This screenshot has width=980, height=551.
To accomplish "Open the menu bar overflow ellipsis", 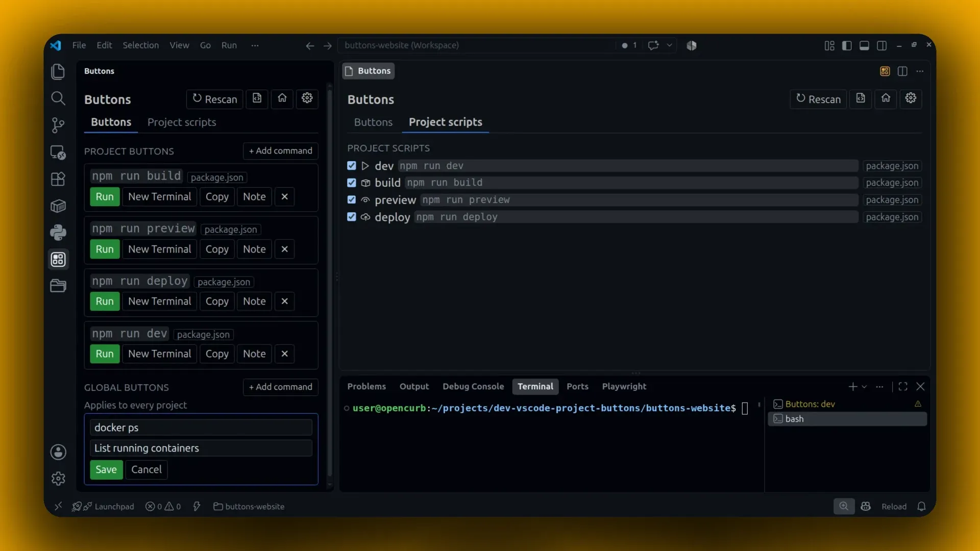I will click(255, 45).
